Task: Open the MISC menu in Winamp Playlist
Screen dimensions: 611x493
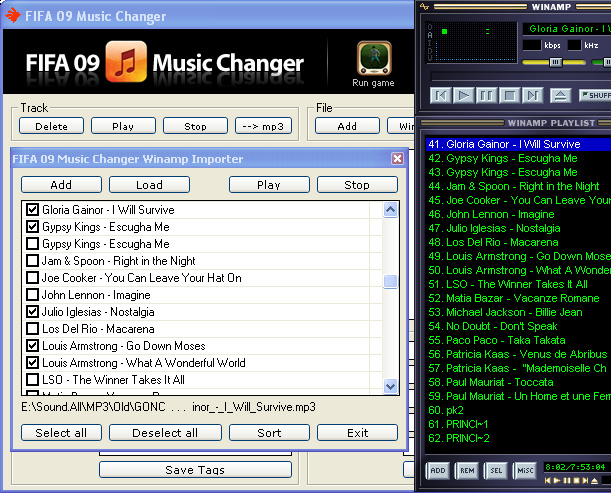Action: coord(525,470)
